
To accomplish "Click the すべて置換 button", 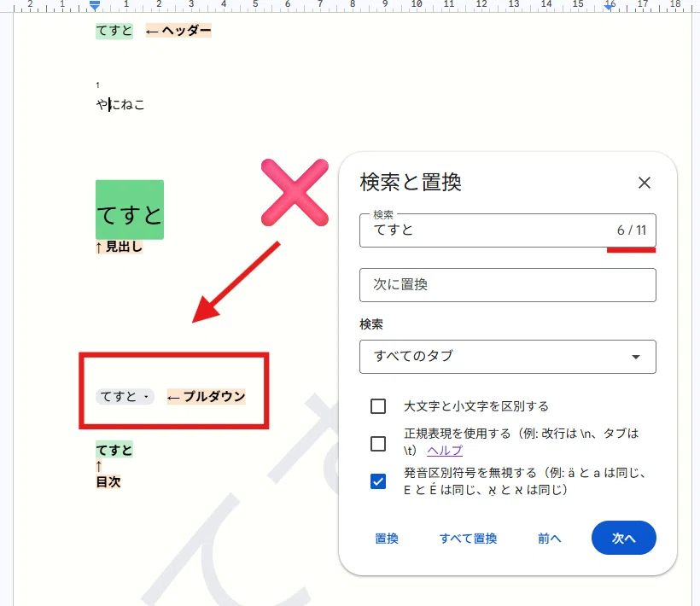I will click(x=468, y=539).
